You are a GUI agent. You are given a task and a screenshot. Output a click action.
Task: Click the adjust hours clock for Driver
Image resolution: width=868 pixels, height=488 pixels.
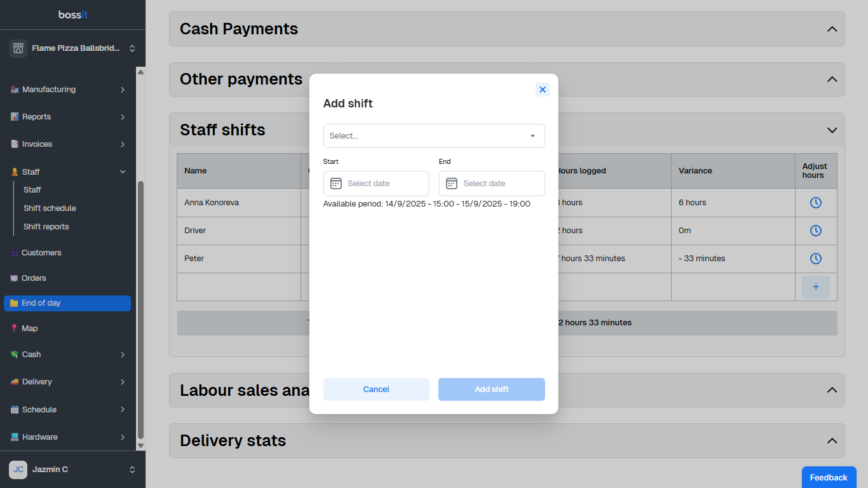[x=816, y=231]
